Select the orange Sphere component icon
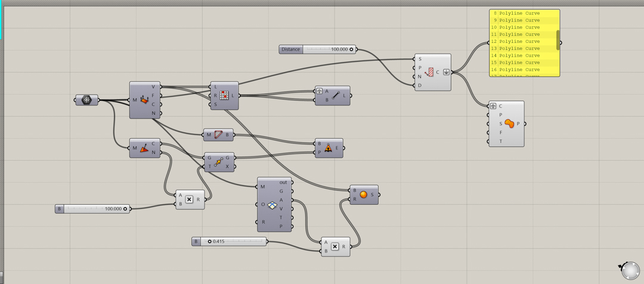644x284 pixels. [x=363, y=195]
